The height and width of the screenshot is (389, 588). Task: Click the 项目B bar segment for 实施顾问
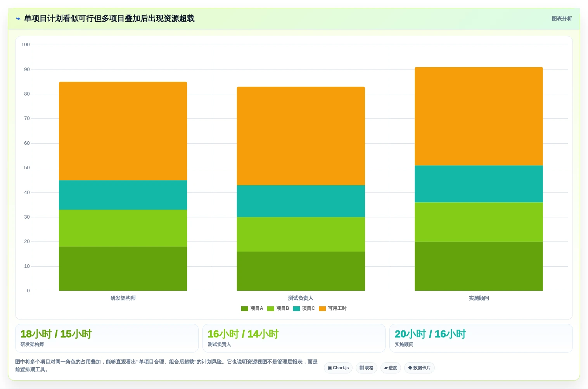(x=479, y=222)
